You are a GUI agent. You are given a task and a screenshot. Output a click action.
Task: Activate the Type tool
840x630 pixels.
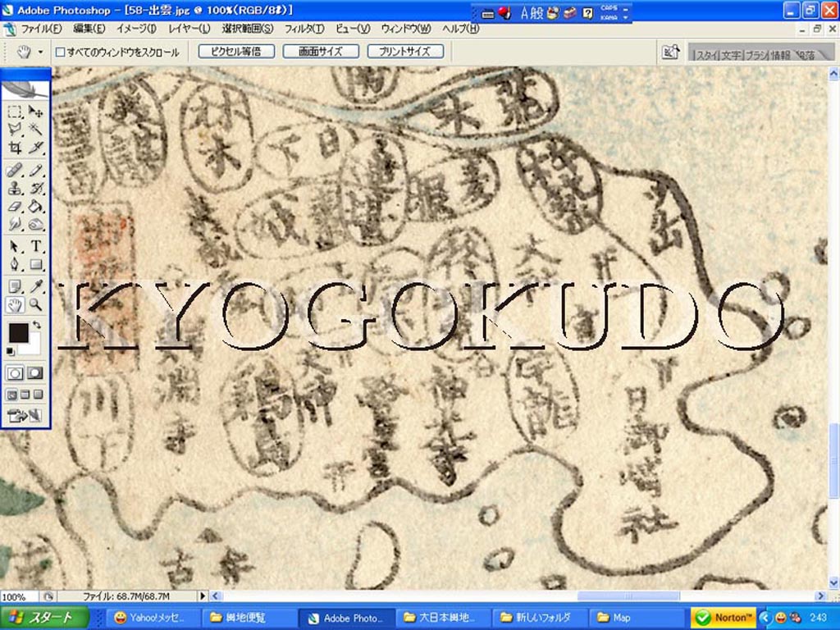coord(35,246)
